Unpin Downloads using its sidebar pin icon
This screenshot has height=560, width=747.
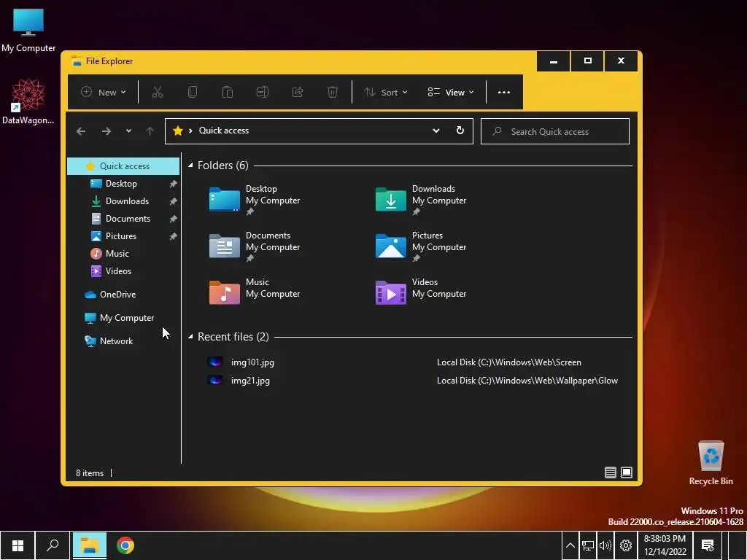(173, 201)
